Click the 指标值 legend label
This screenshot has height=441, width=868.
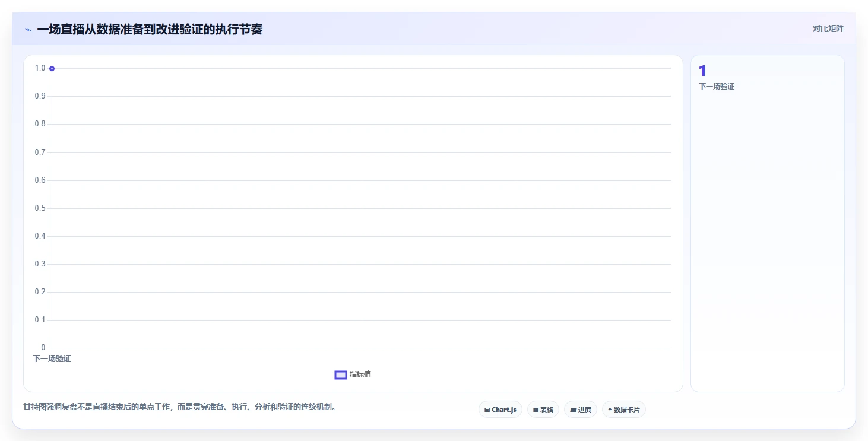pyautogui.click(x=360, y=375)
